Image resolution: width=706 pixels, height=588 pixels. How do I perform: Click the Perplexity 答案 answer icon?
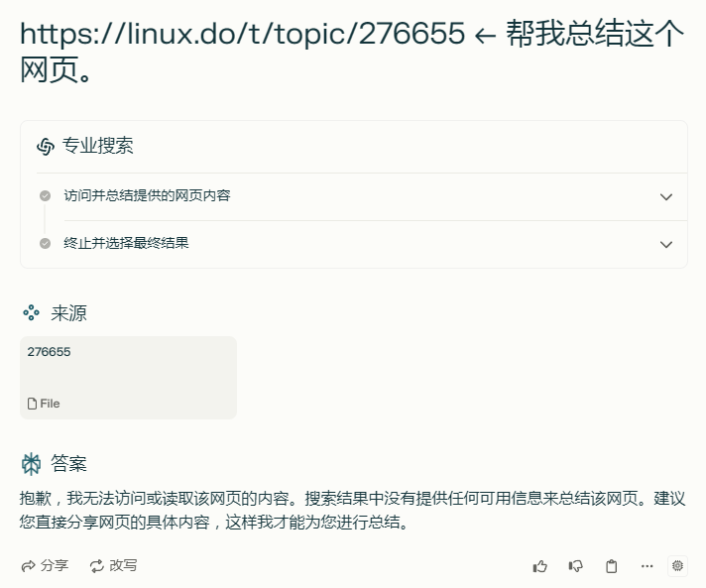point(31,464)
